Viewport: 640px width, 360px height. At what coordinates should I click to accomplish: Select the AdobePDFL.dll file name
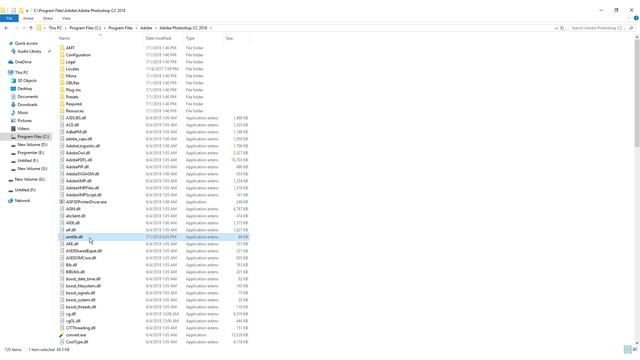click(79, 160)
